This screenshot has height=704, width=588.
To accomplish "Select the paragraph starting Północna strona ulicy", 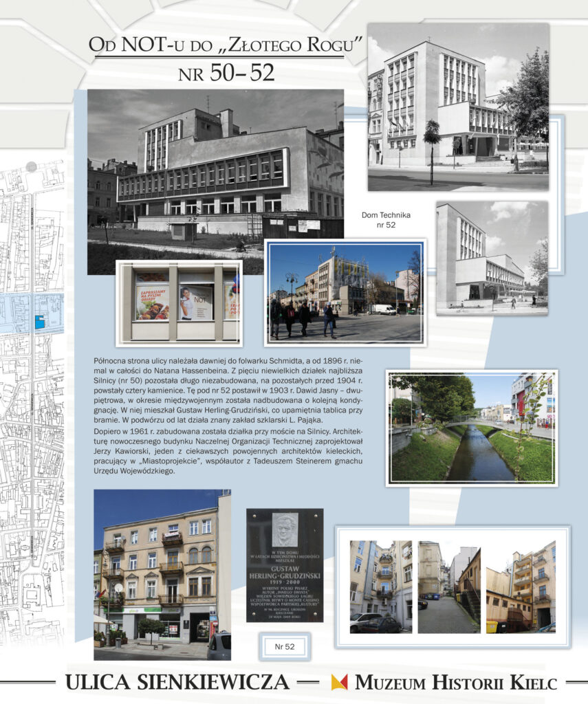I will coord(228,390).
